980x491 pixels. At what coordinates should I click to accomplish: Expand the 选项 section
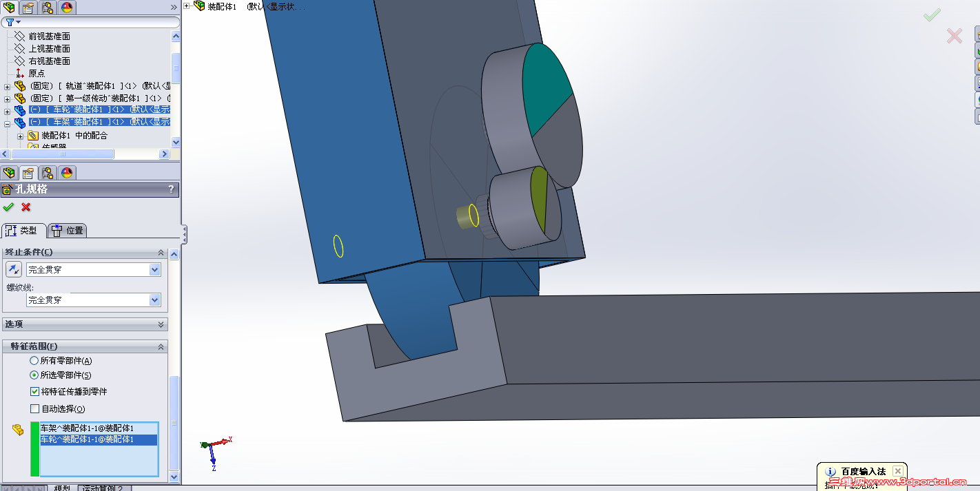click(x=161, y=324)
